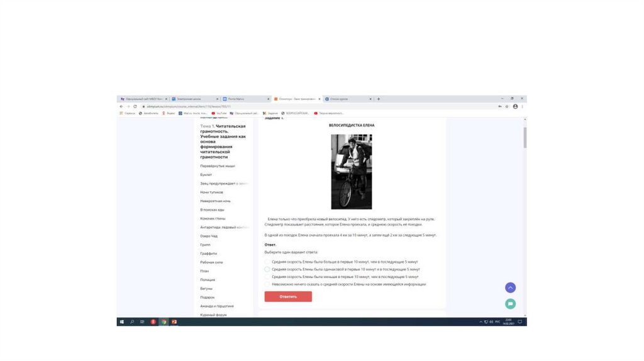Switch to Chrome on the taskbar
This screenshot has width=644, height=361.
(164, 322)
